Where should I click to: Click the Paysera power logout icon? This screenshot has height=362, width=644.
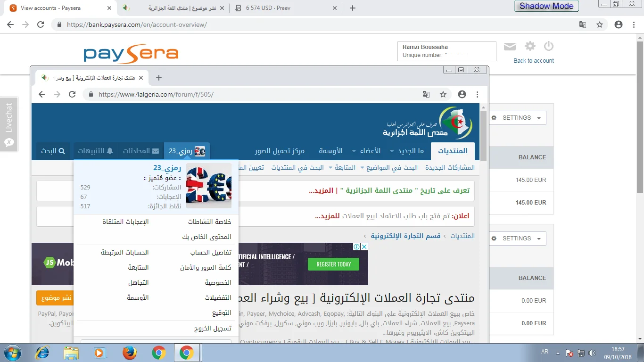(548, 46)
